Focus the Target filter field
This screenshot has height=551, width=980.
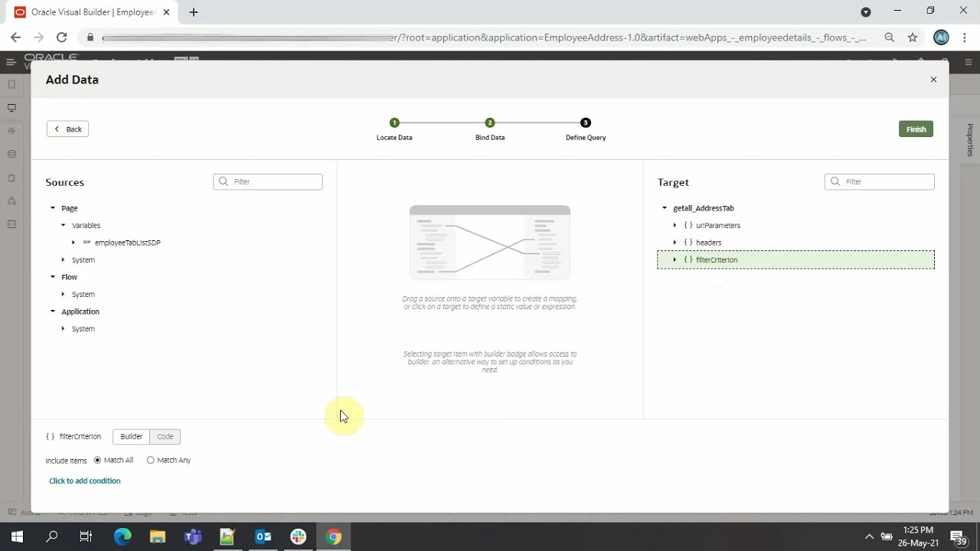tap(880, 181)
